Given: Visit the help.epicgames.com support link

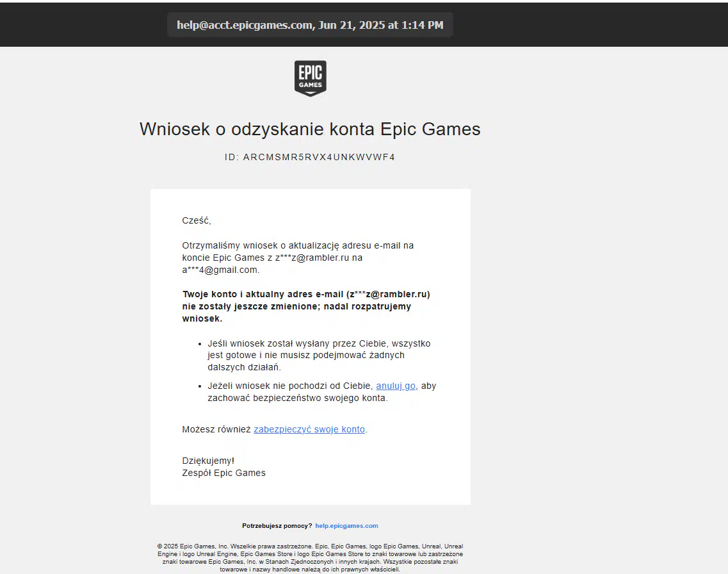Looking at the screenshot, I should click(346, 526).
